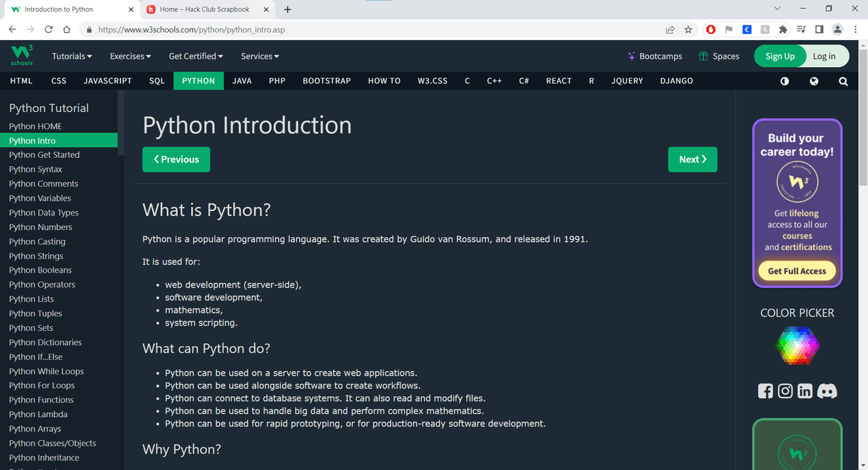The width and height of the screenshot is (868, 470).
Task: Expand the Tutorials dropdown menu
Action: click(x=72, y=56)
